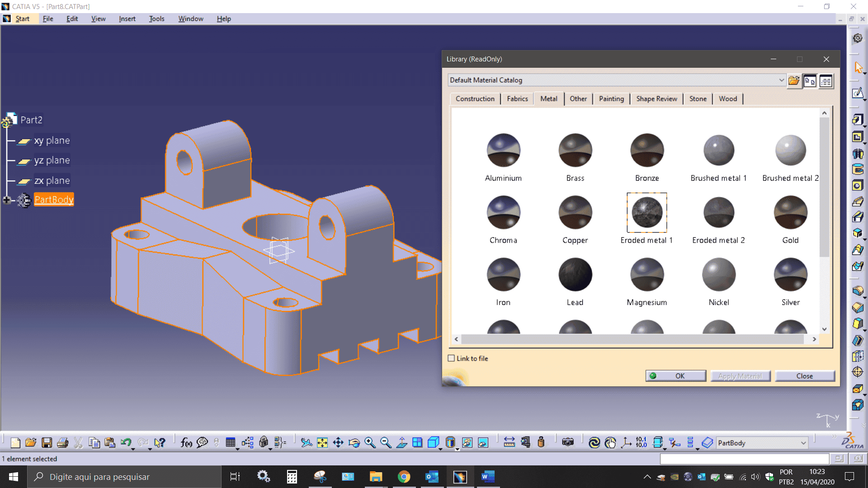Click the Capture camera icon
This screenshot has height=488, width=868.
click(568, 443)
